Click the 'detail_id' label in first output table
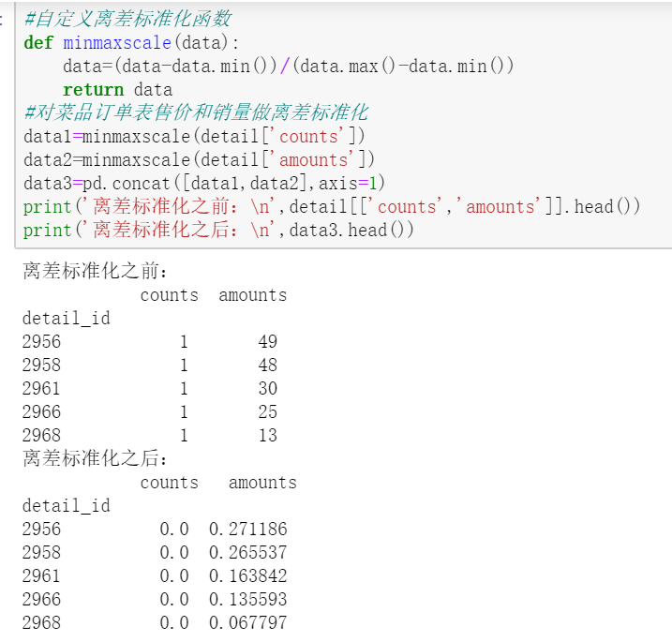672x642 pixels. 67,319
